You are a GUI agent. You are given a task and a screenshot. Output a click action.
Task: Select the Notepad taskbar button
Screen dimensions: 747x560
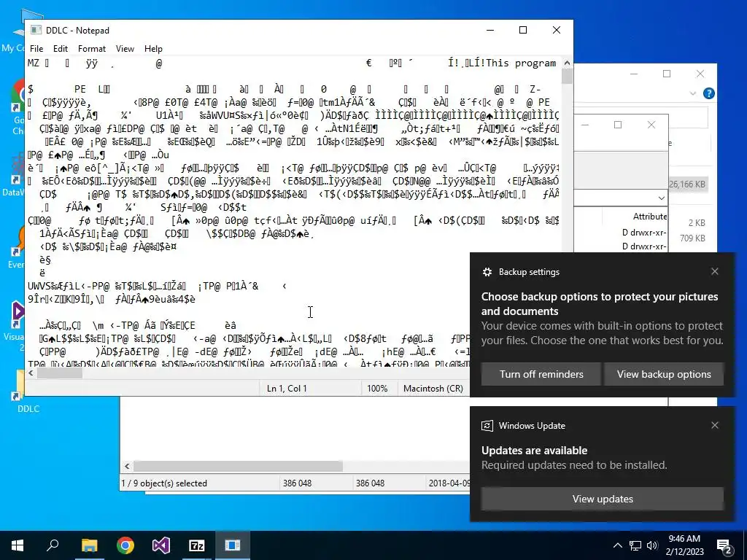(233, 545)
